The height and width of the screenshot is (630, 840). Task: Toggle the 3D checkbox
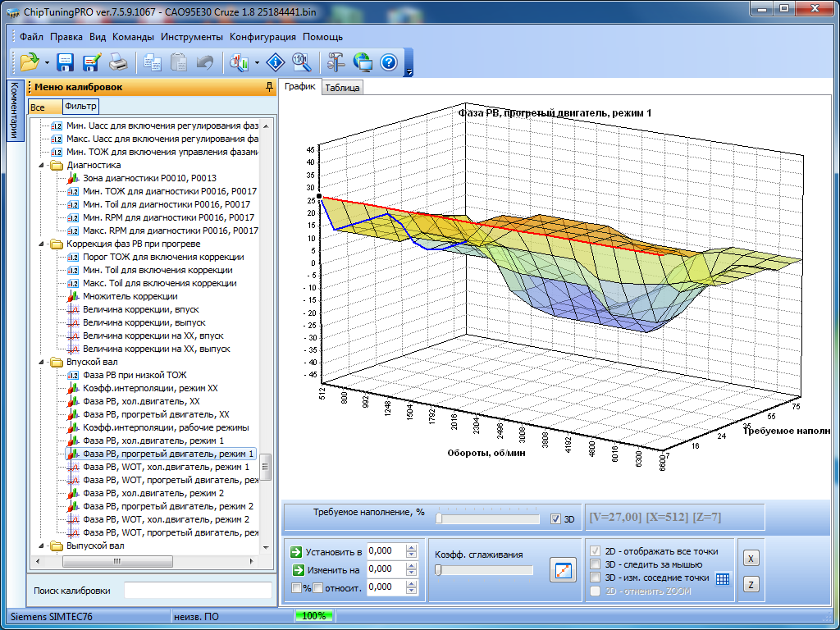tap(556, 519)
